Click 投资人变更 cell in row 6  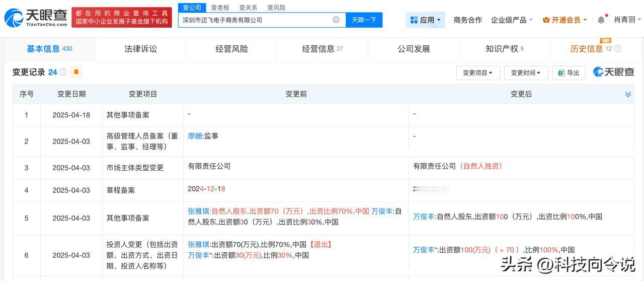142,255
